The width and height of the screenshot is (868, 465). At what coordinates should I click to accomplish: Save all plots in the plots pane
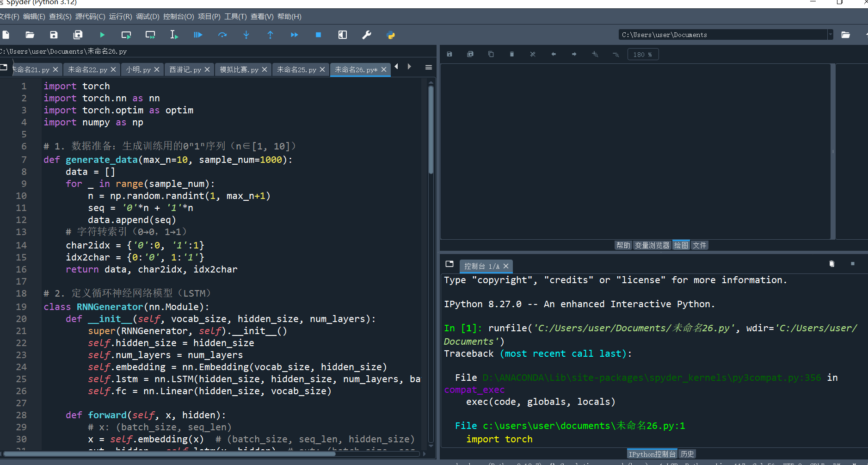[x=470, y=54]
